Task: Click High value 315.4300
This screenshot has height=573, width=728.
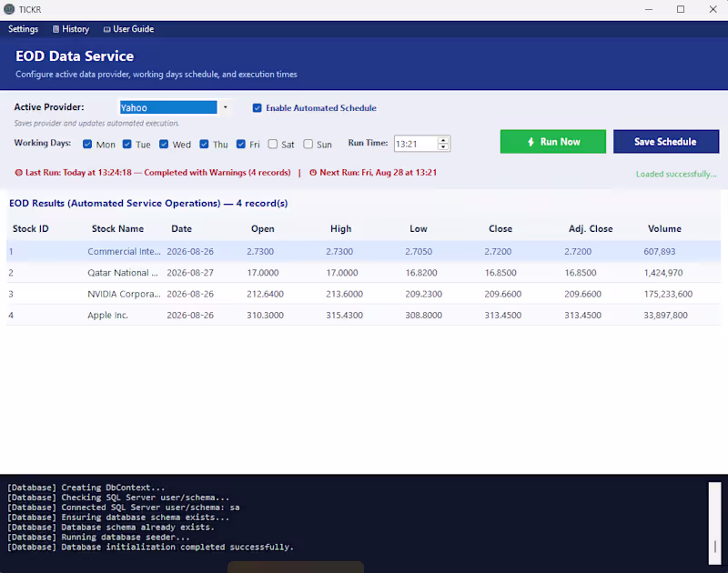Action: 345,316
